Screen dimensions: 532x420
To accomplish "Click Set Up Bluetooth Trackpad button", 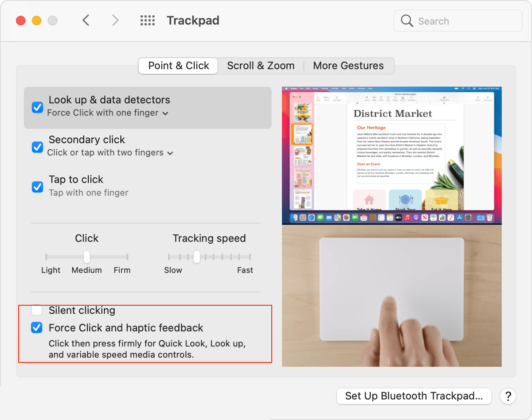I will 414,396.
